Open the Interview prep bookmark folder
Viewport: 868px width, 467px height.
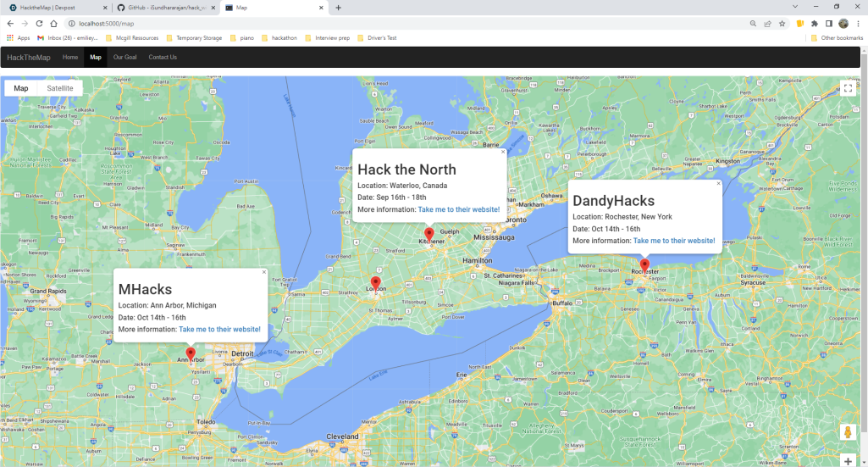(327, 37)
